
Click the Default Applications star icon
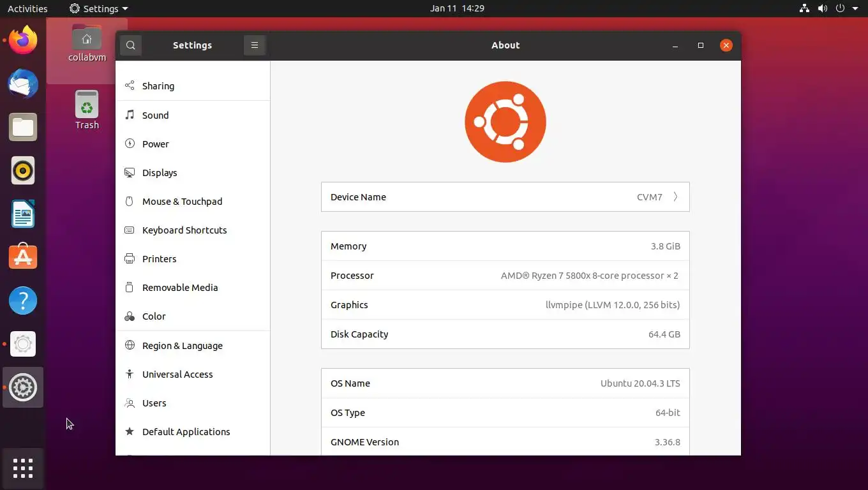[x=130, y=431]
